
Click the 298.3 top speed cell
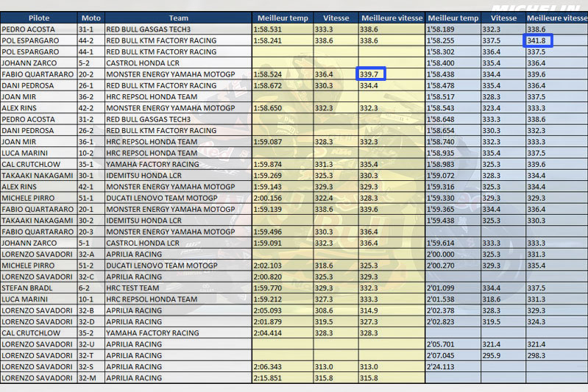point(536,355)
